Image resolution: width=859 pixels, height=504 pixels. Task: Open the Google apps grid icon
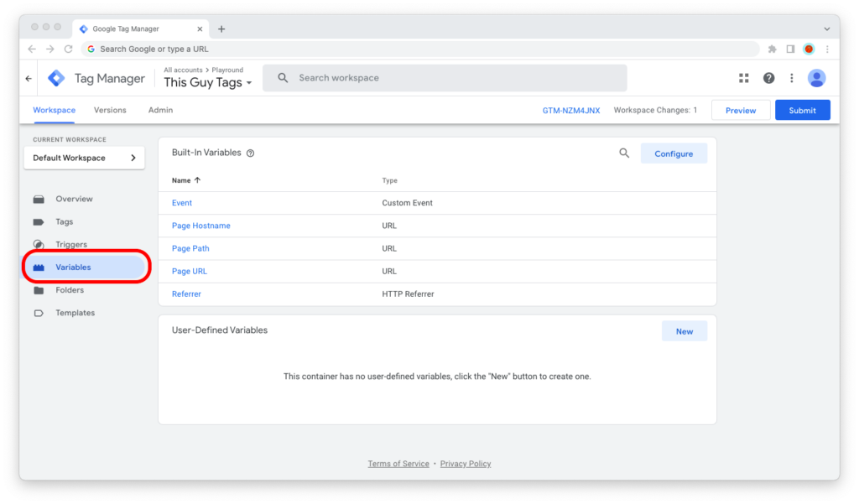(x=743, y=78)
